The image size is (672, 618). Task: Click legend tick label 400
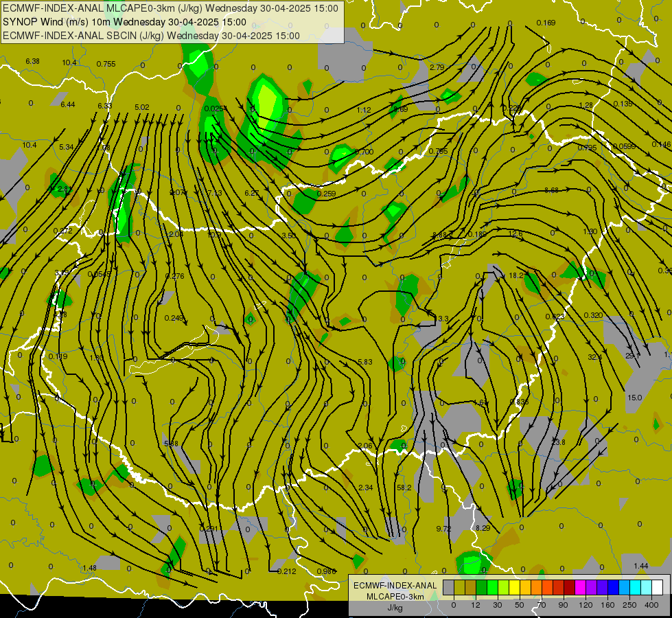point(651,605)
